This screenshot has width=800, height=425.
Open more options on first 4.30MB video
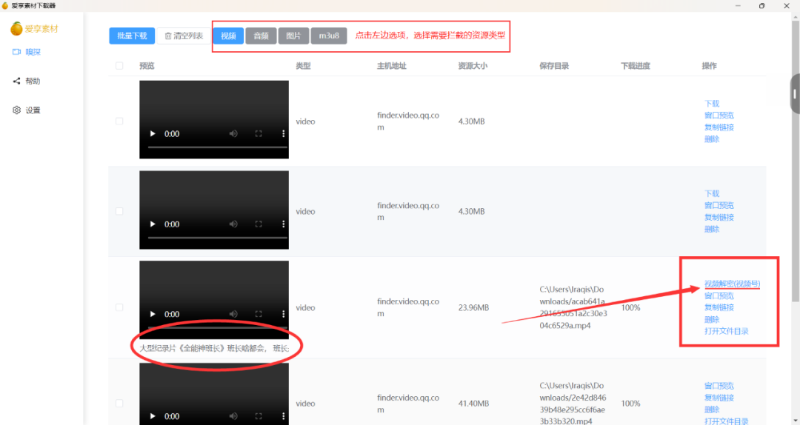point(283,134)
